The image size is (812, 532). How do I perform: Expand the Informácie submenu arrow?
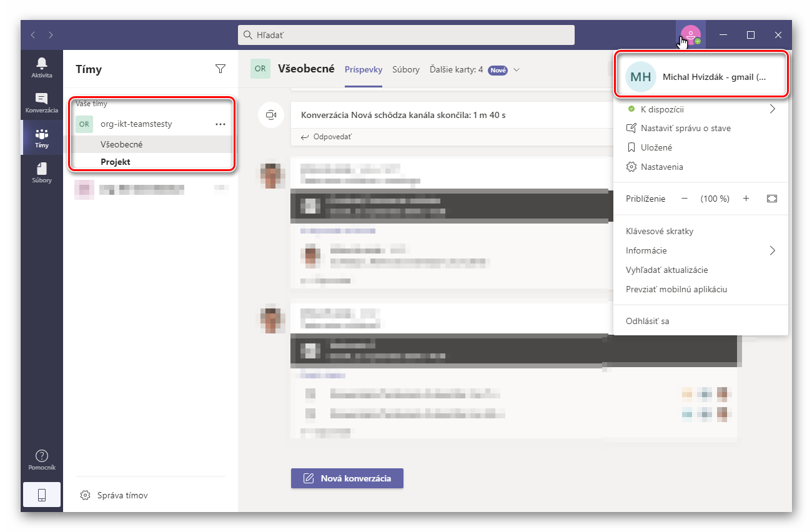[772, 250]
